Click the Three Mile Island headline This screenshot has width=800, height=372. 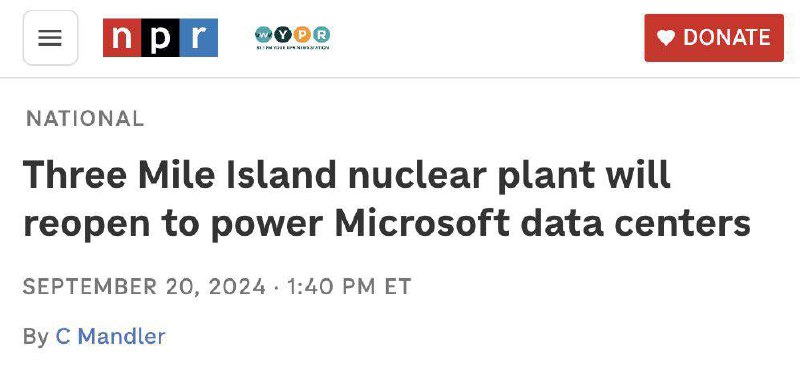[387, 199]
